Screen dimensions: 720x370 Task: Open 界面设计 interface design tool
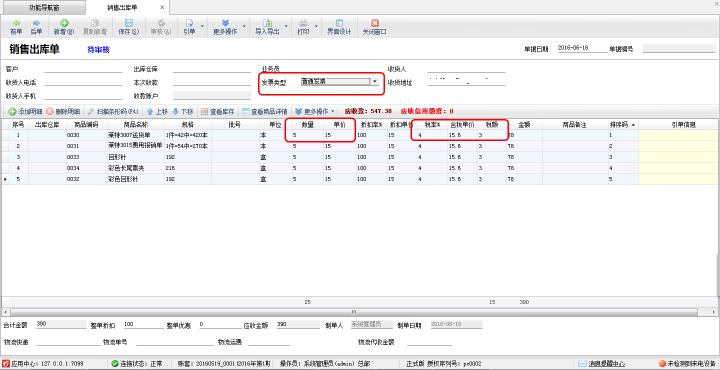pyautogui.click(x=339, y=27)
